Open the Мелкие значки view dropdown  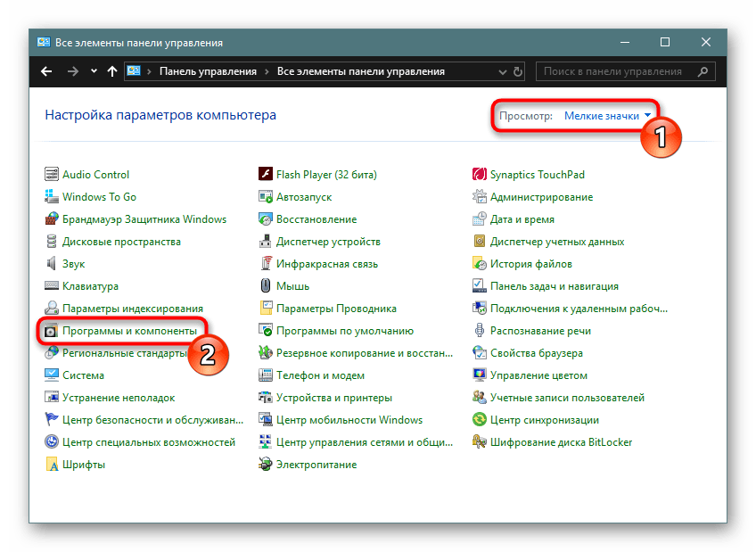[x=607, y=116]
